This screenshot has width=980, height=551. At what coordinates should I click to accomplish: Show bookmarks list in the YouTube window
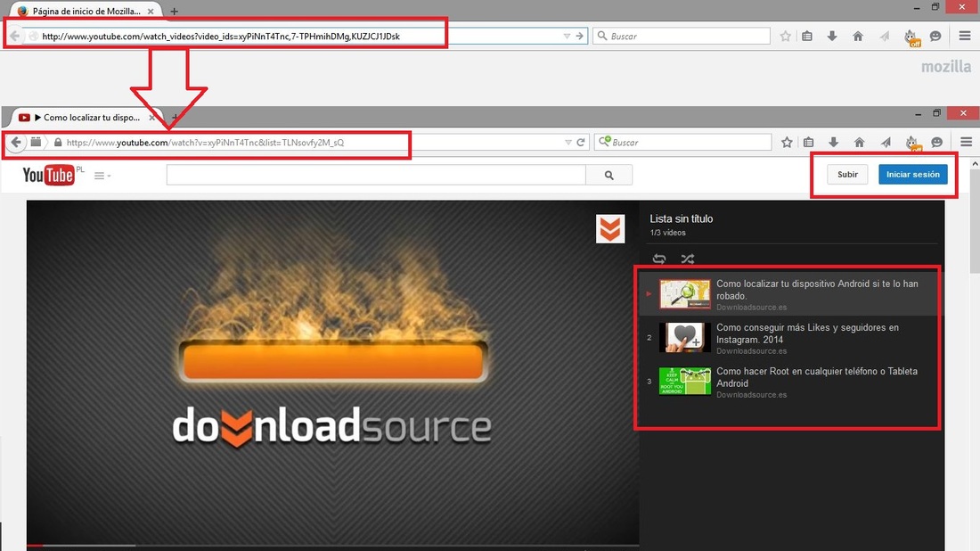click(809, 143)
